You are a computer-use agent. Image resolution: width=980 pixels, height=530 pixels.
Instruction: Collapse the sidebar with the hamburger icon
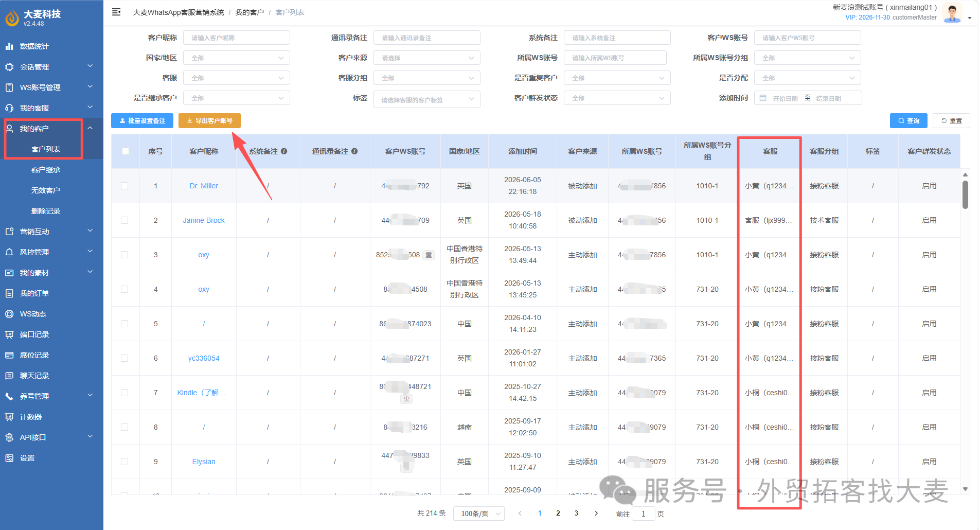(116, 12)
